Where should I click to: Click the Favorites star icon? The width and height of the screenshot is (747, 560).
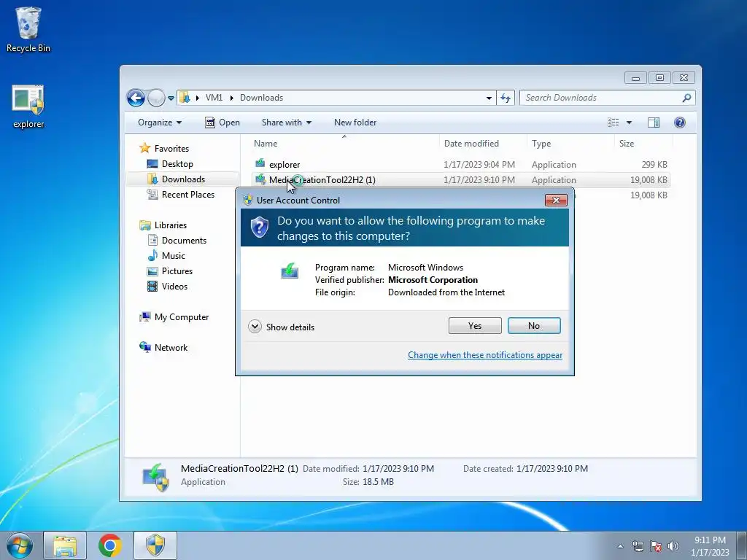click(145, 148)
